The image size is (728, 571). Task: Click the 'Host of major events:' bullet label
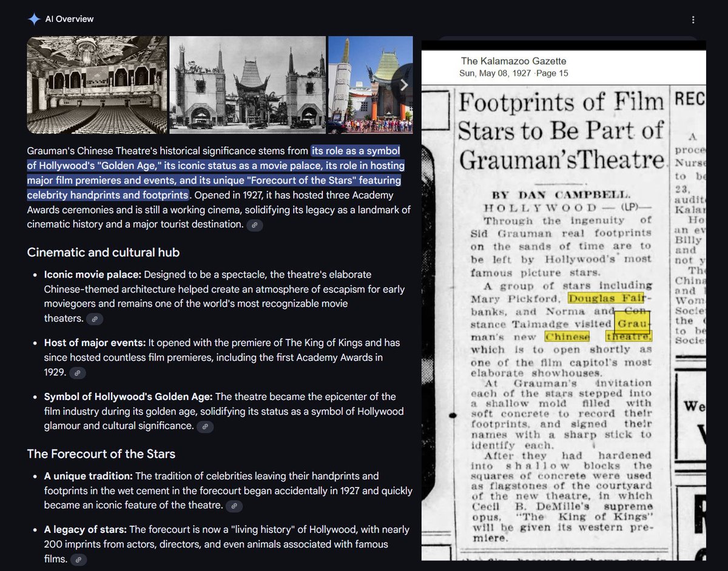point(95,342)
